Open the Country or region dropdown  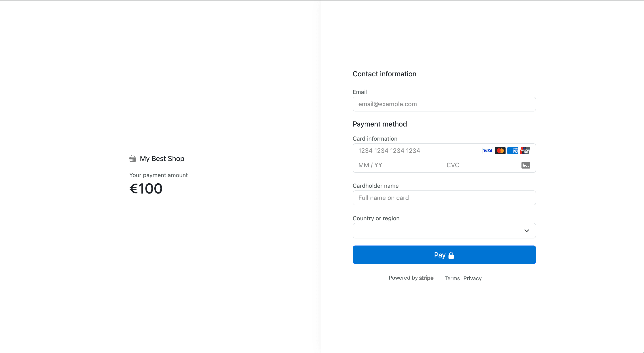click(444, 231)
